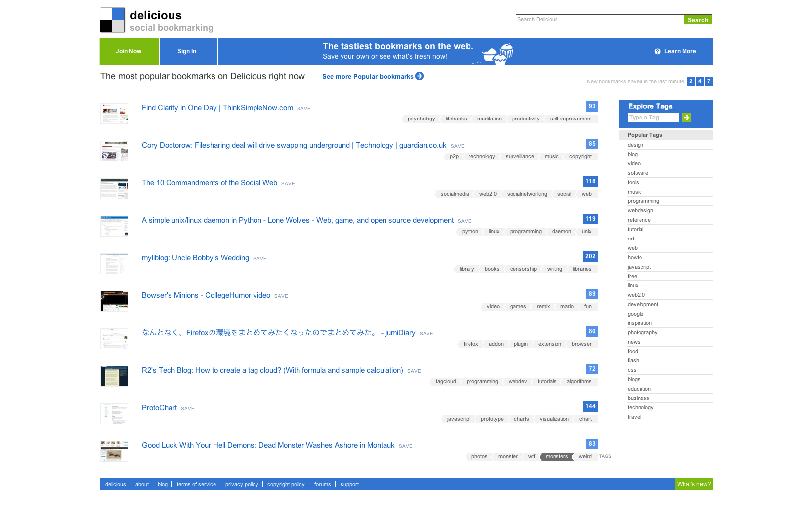Open thumbnail for Uncle Bobby's Wedding
The image size is (812, 517).
pyautogui.click(x=114, y=264)
